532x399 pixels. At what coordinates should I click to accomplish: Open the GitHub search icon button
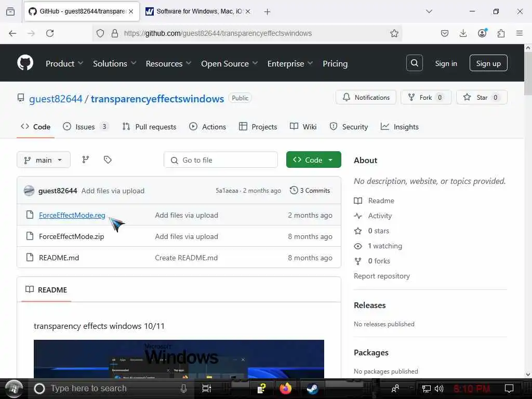pos(414,63)
